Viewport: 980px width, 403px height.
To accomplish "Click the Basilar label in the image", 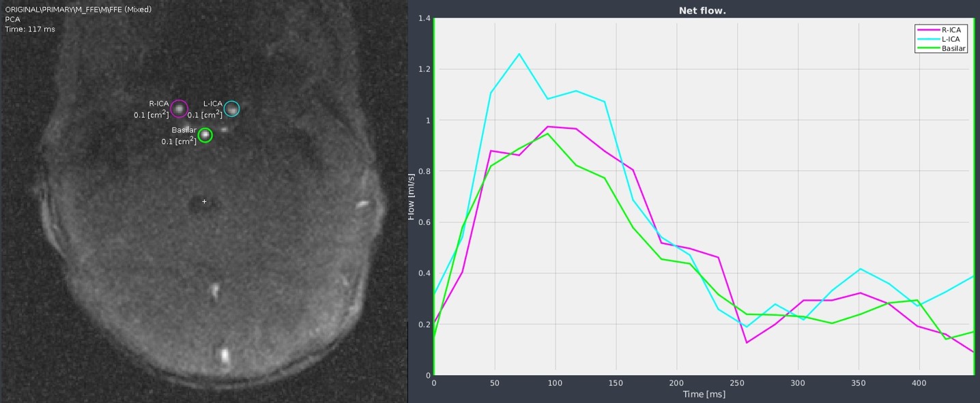I will pos(184,130).
